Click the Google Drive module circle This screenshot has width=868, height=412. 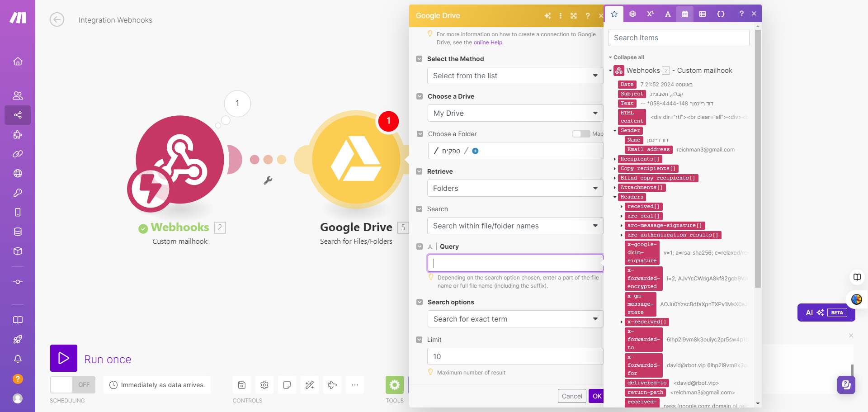coord(356,159)
